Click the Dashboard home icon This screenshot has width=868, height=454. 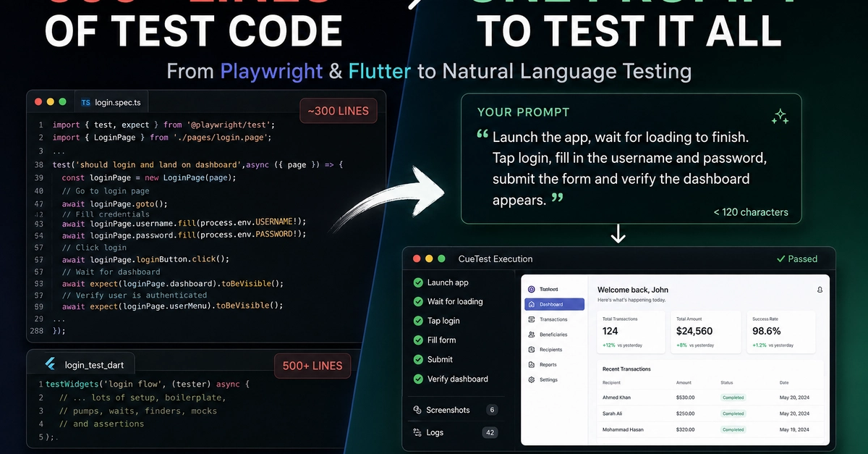click(x=532, y=304)
